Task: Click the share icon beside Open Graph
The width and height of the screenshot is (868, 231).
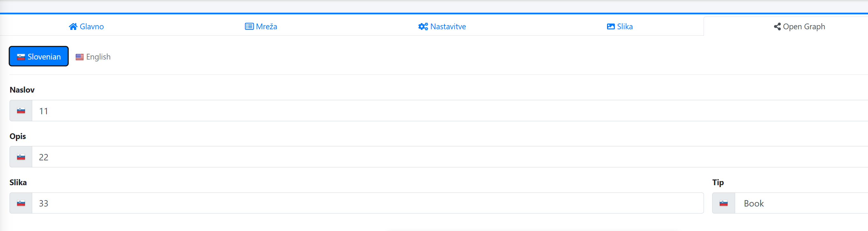Action: point(777,26)
